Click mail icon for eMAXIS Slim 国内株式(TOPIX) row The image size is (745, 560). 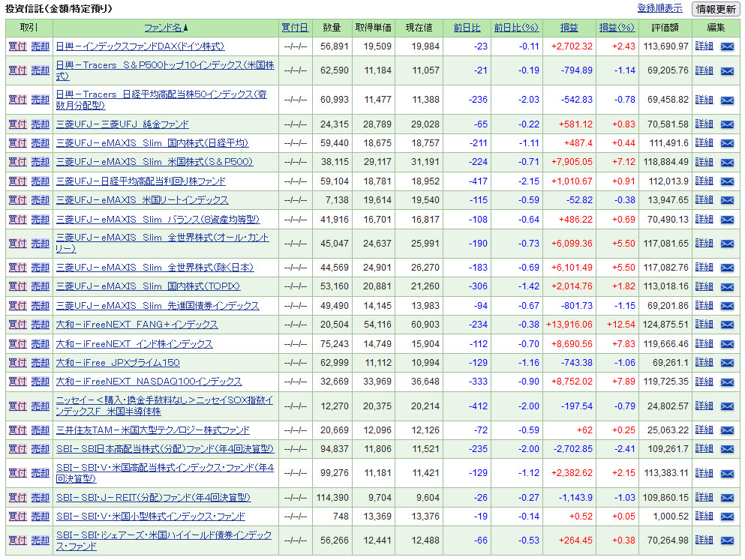tap(727, 286)
